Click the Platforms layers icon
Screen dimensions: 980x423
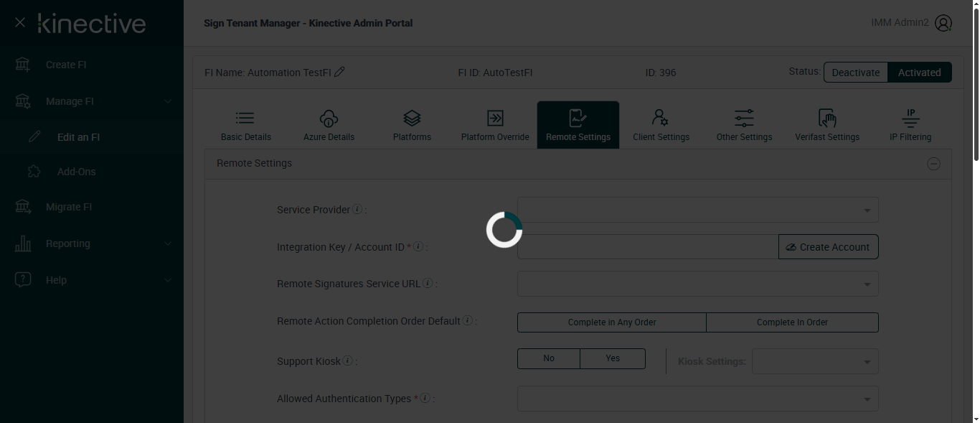point(412,118)
